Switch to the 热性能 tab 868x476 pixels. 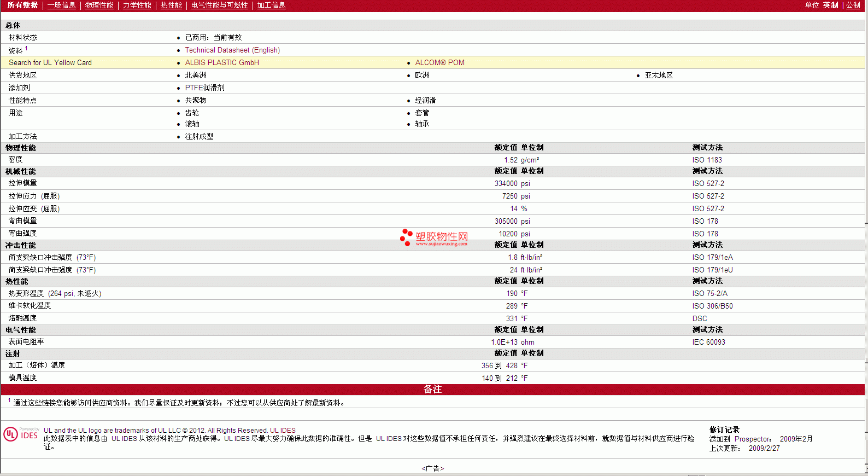click(x=171, y=5)
